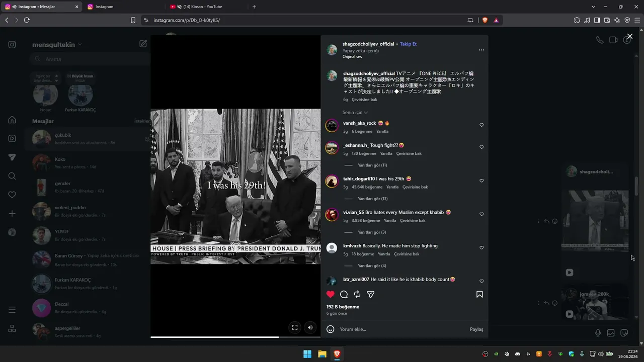Expand the mensgultekin account switcher

point(57,44)
